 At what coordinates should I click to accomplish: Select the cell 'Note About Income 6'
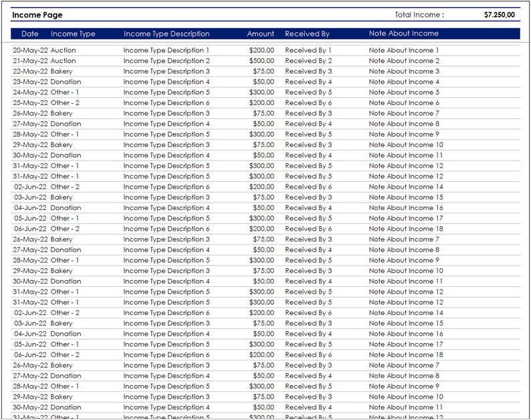tap(405, 103)
